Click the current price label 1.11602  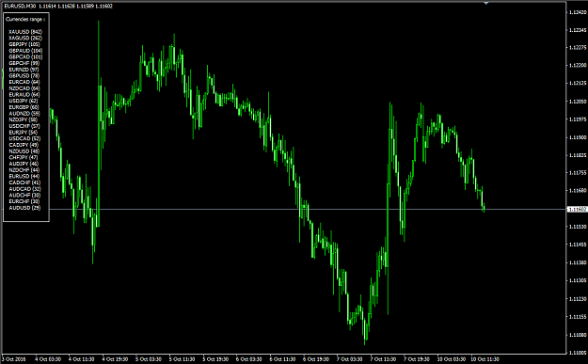click(x=578, y=209)
